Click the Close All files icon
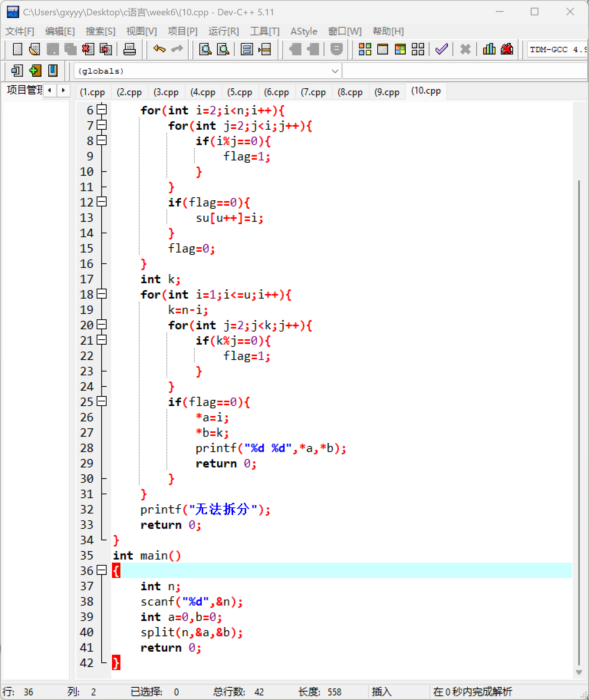Viewport: 589px width, 700px height. click(x=105, y=49)
